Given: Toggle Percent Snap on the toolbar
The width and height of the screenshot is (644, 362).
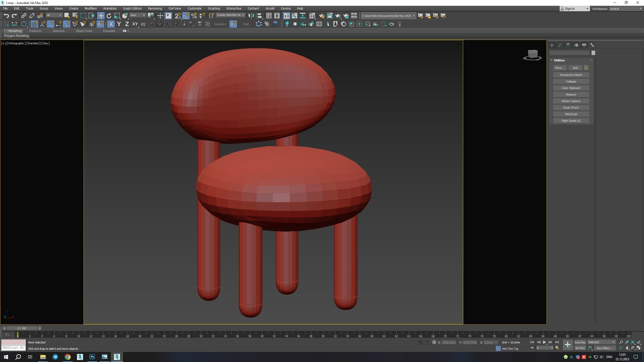Looking at the screenshot, I should (x=194, y=16).
